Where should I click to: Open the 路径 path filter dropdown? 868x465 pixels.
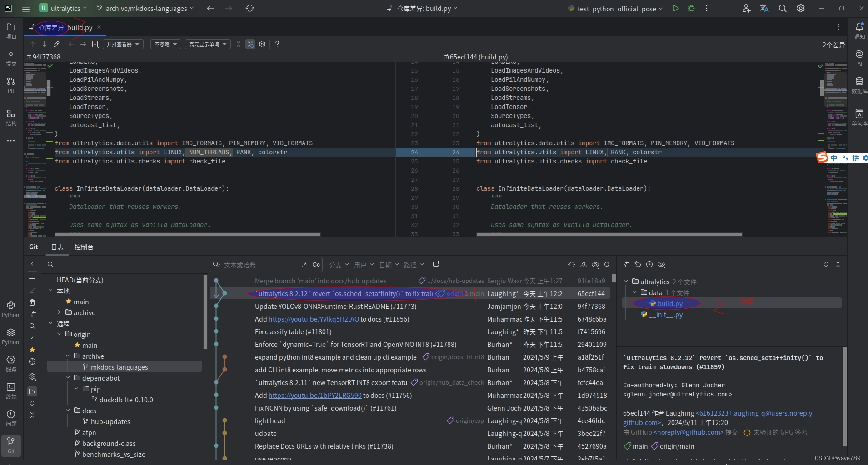[414, 265]
